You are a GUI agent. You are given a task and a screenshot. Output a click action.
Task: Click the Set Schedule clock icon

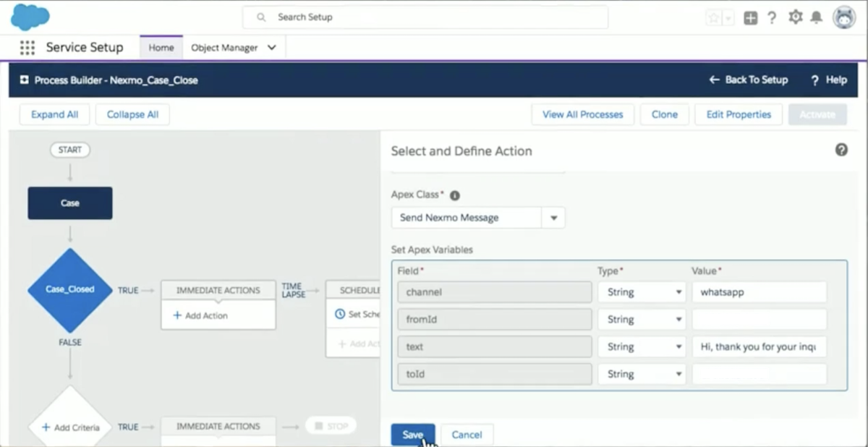point(340,315)
